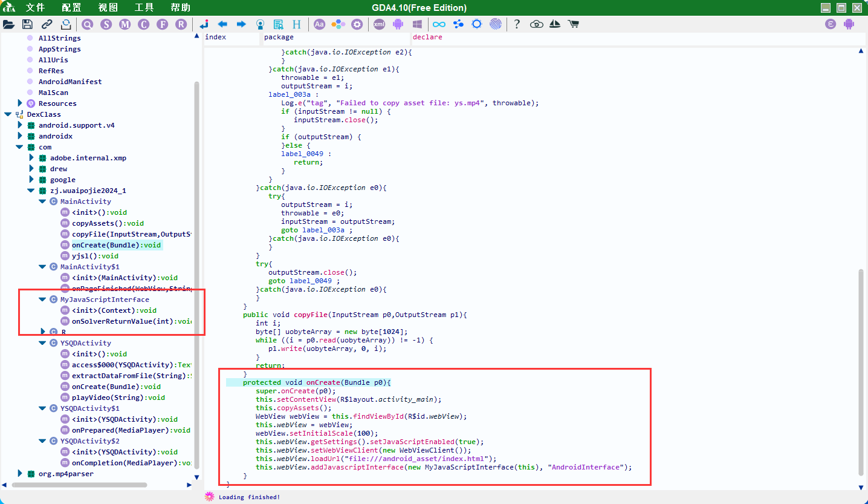Click the save floppy disk icon

point(27,24)
